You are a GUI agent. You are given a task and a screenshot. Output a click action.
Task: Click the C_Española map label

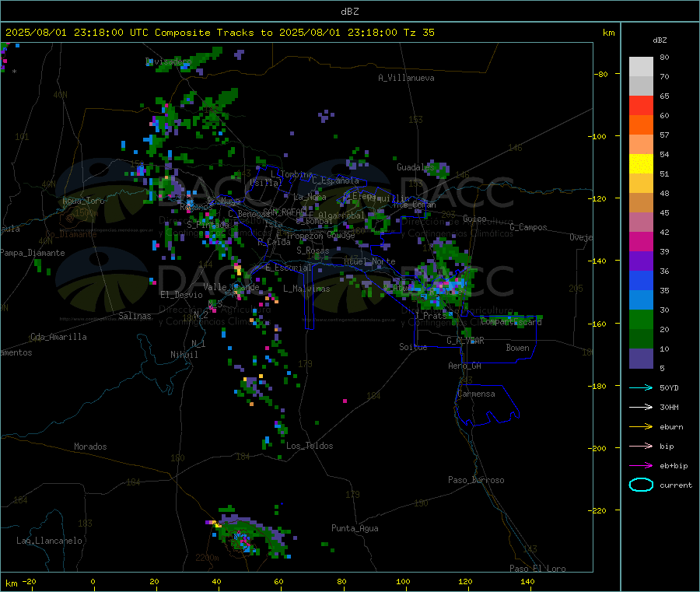[x=335, y=180]
